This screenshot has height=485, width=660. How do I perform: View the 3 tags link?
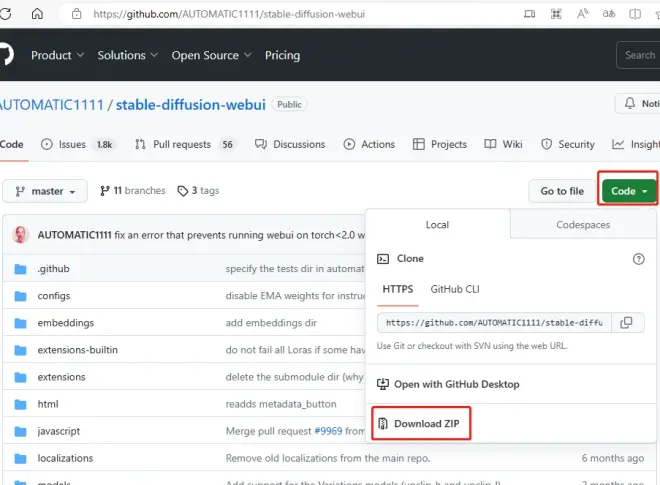click(x=198, y=191)
